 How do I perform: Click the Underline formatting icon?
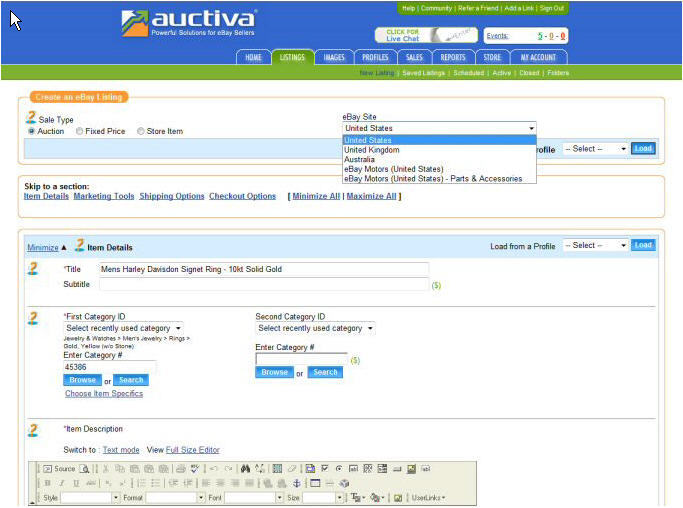click(76, 483)
